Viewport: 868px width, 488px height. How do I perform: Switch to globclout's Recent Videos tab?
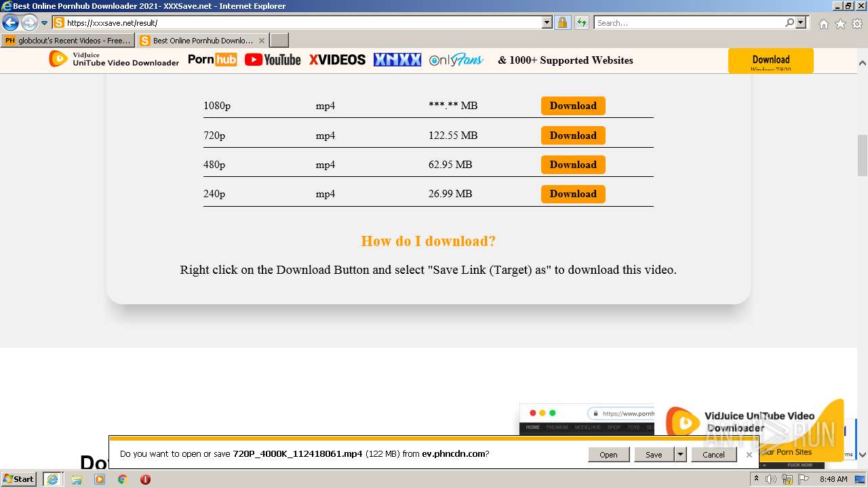pyautogui.click(x=68, y=41)
